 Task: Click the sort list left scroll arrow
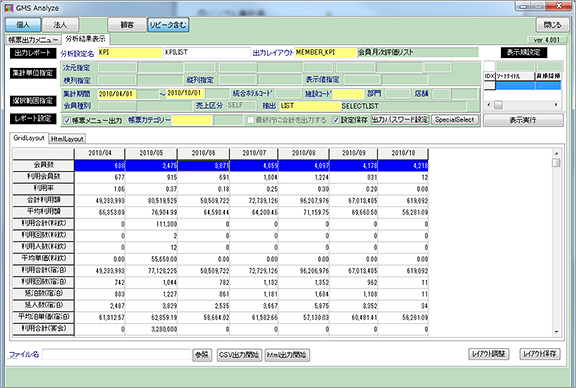click(x=489, y=105)
